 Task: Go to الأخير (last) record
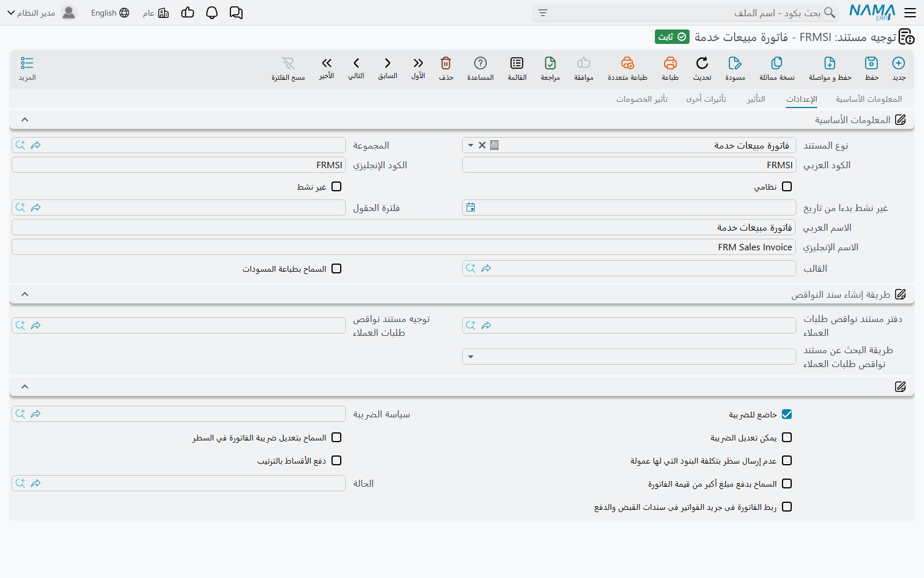pos(327,63)
